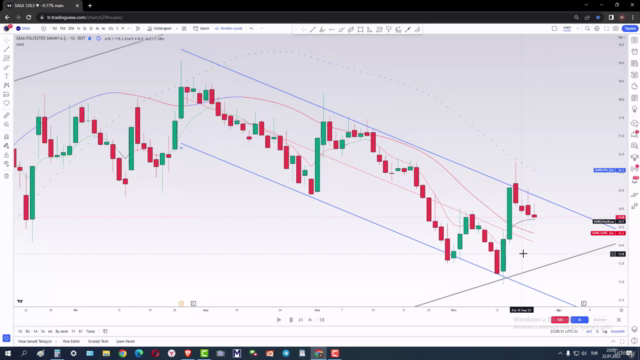This screenshot has width=640, height=360.
Task: Open the layout selection square icon
Action: pos(554,29)
